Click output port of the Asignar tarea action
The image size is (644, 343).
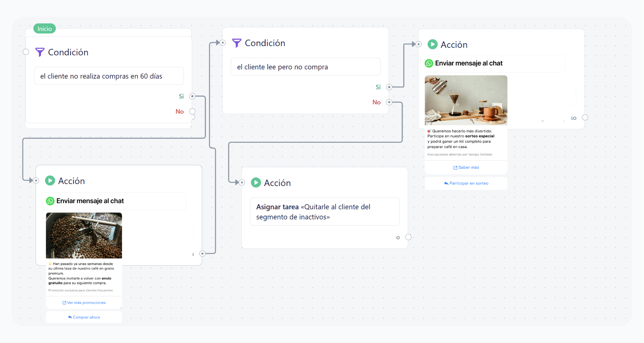click(x=408, y=237)
